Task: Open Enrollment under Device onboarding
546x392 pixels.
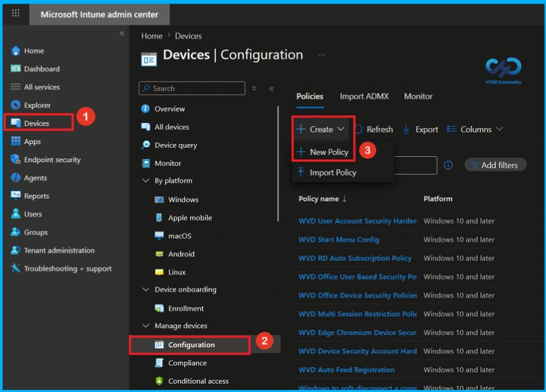Action: tap(186, 308)
